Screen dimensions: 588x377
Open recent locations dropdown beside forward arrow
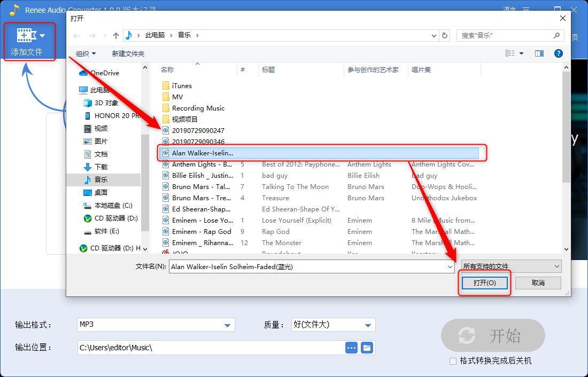(x=105, y=36)
